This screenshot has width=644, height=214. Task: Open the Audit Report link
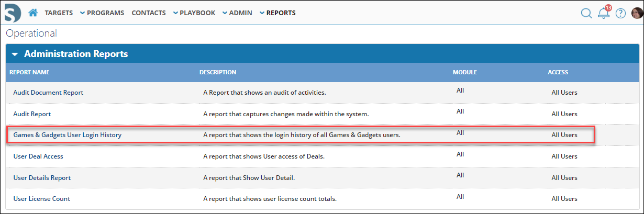32,114
